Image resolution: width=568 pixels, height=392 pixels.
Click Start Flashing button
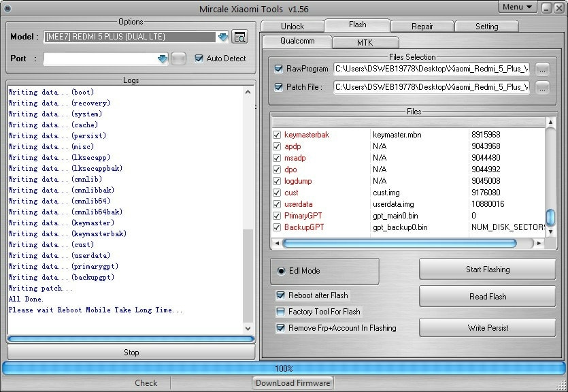coord(487,269)
